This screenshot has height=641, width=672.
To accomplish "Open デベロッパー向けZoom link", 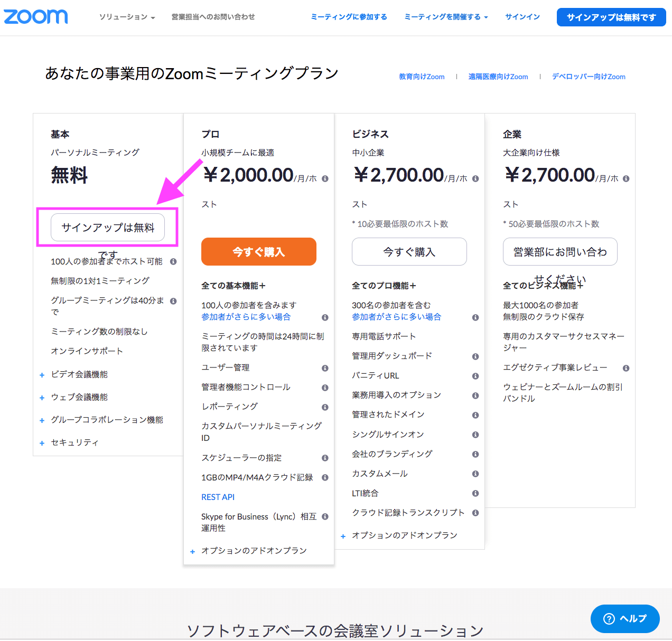I will 589,77.
